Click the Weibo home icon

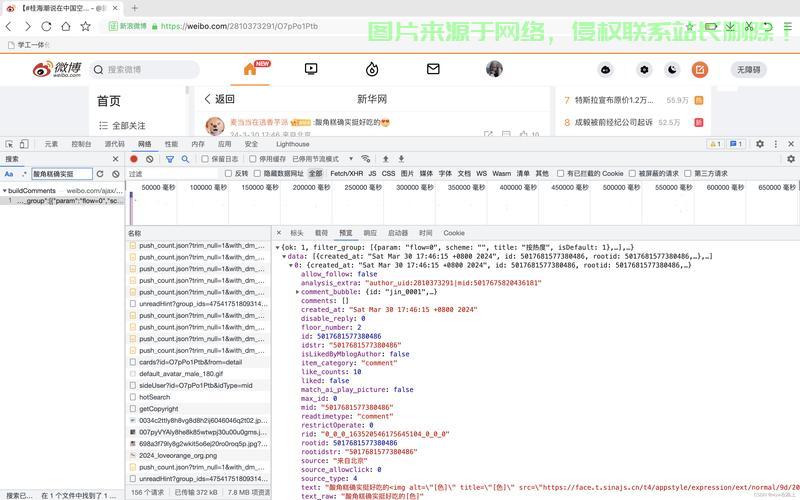pyautogui.click(x=251, y=69)
